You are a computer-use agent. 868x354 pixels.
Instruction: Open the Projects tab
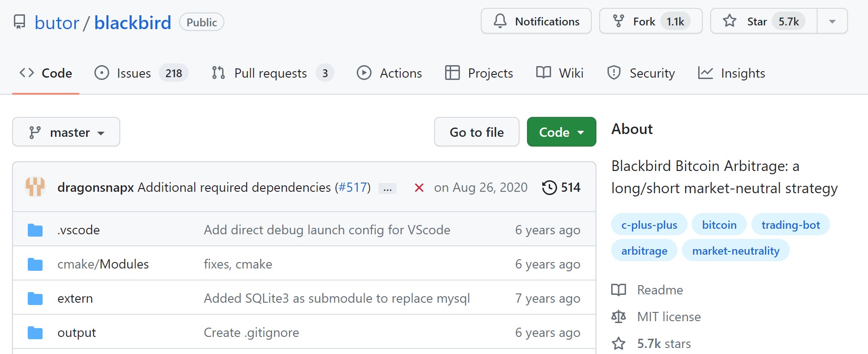(479, 73)
